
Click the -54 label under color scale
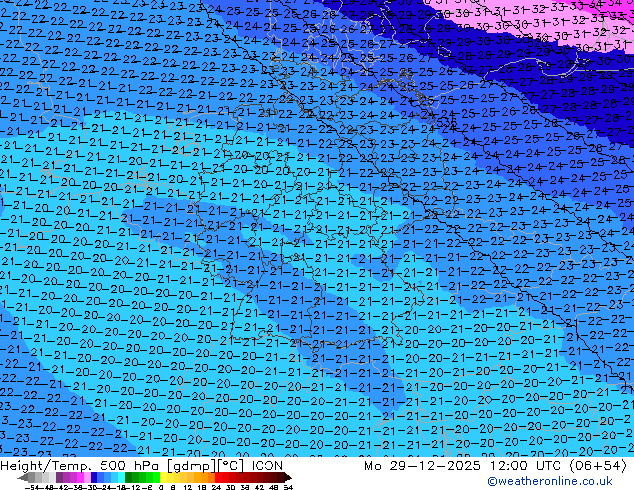pos(32,488)
